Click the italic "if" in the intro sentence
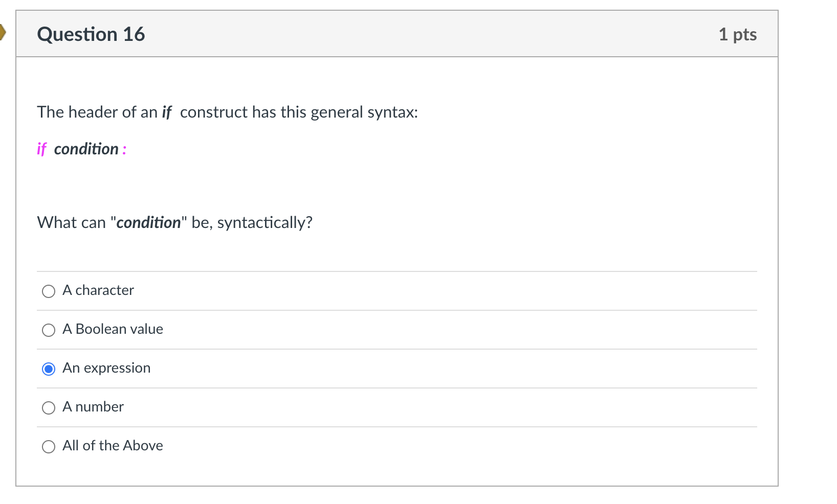Image resolution: width=837 pixels, height=504 pixels. [167, 112]
